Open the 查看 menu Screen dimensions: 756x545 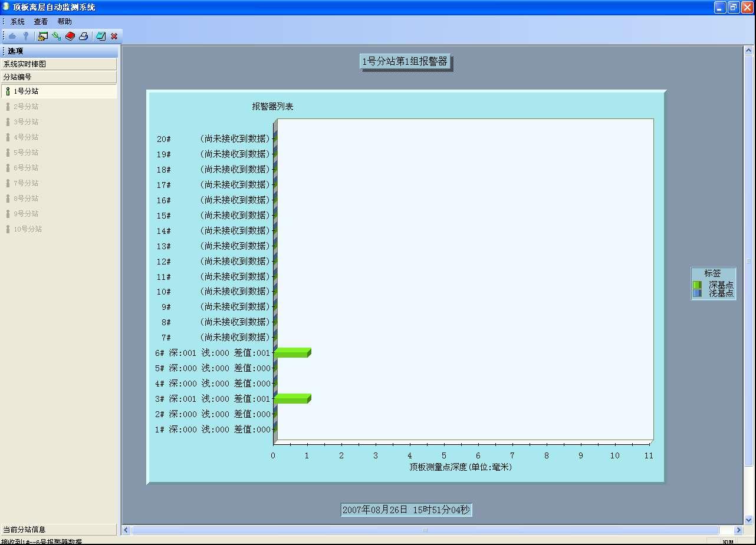[x=41, y=21]
